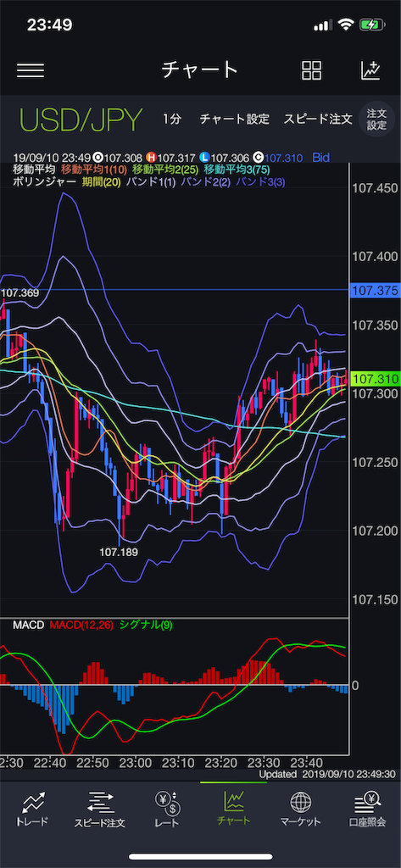Open the トレード tab
401x868 pixels.
34,810
